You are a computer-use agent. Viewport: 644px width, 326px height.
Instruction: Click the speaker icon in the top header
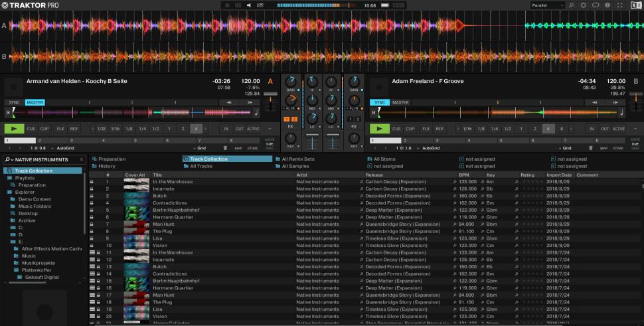pyautogui.click(x=250, y=5)
